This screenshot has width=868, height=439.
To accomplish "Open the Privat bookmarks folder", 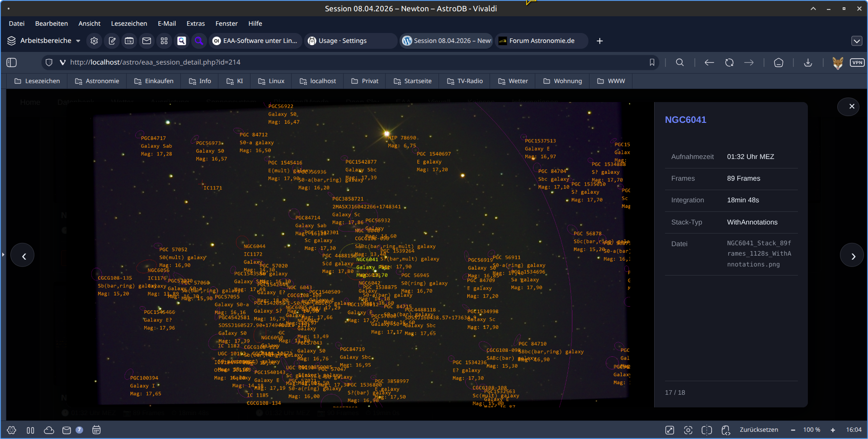I will click(365, 81).
